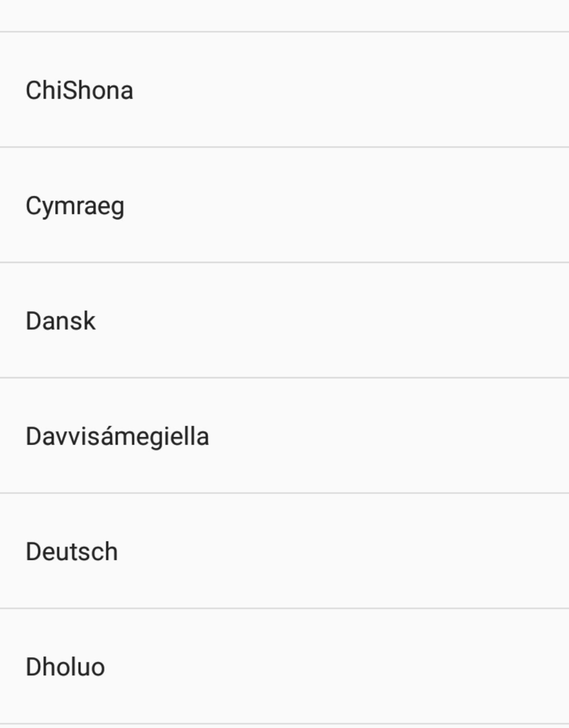Click the partially visible row above ChiShona
569x728 pixels.
[284, 14]
